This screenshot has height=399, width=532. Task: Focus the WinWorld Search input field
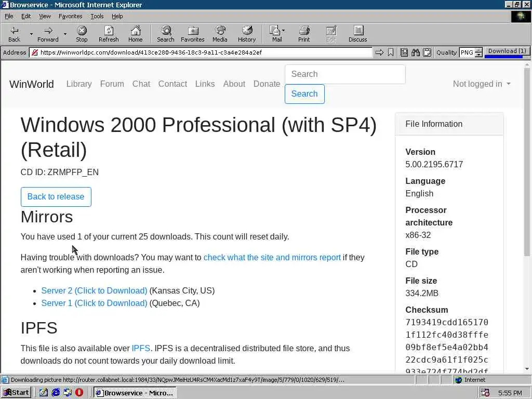tap(345, 74)
